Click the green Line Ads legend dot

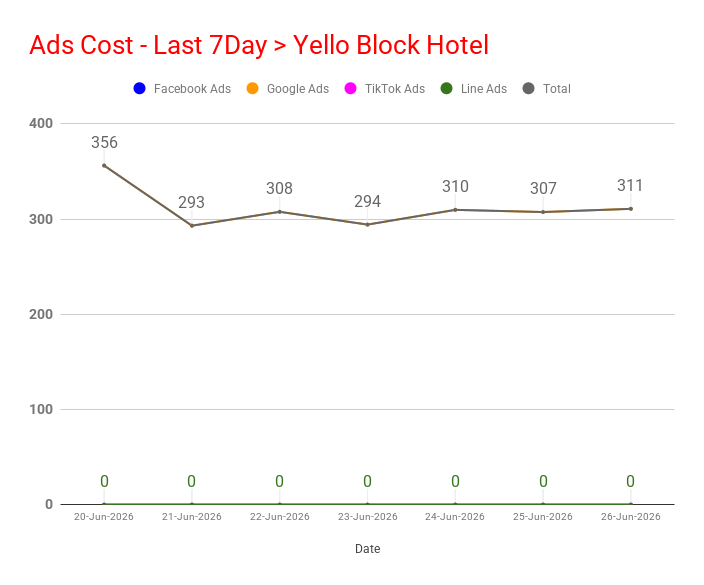pos(446,88)
